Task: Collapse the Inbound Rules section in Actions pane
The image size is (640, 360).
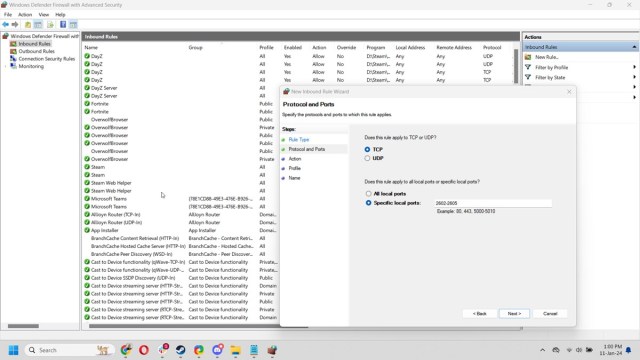Action: point(634,47)
